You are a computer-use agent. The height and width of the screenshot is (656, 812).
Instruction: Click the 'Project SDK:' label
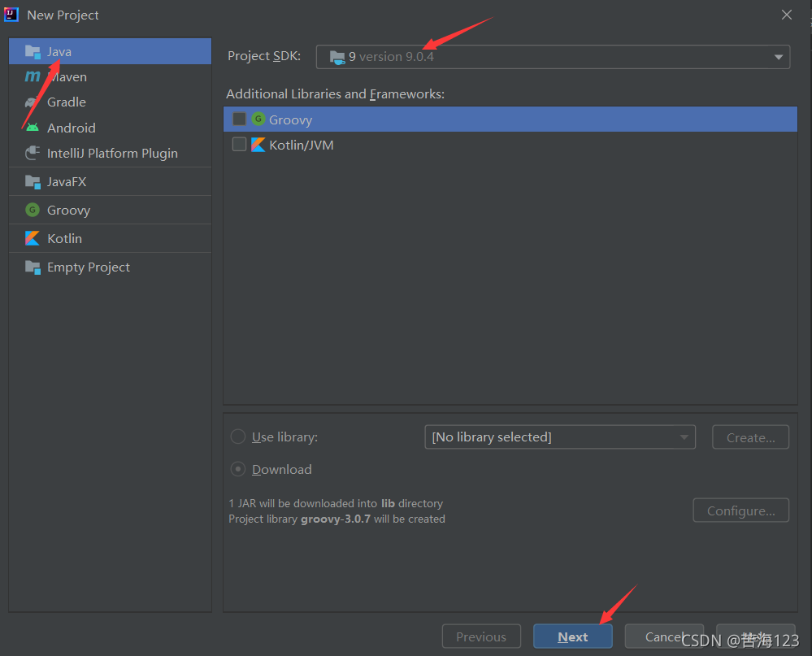264,56
